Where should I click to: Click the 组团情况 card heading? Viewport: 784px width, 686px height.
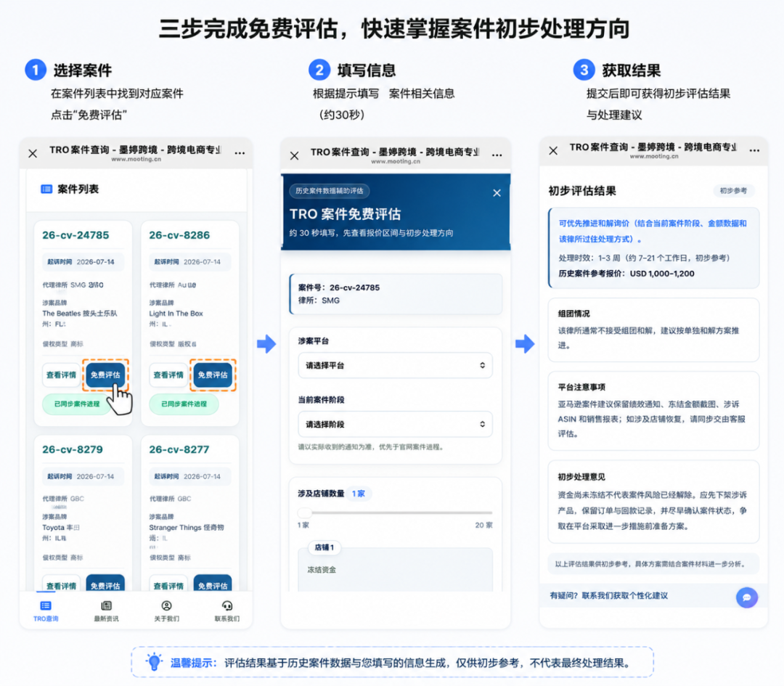(x=574, y=314)
